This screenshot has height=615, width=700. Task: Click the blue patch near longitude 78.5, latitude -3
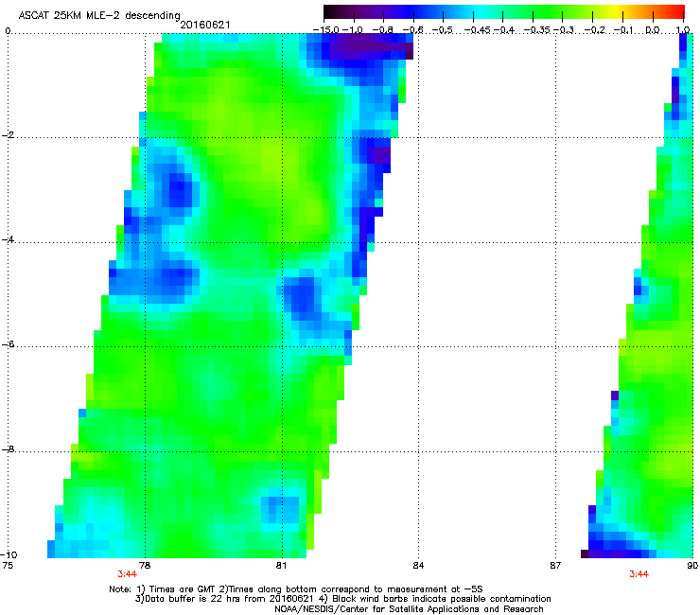[178, 186]
